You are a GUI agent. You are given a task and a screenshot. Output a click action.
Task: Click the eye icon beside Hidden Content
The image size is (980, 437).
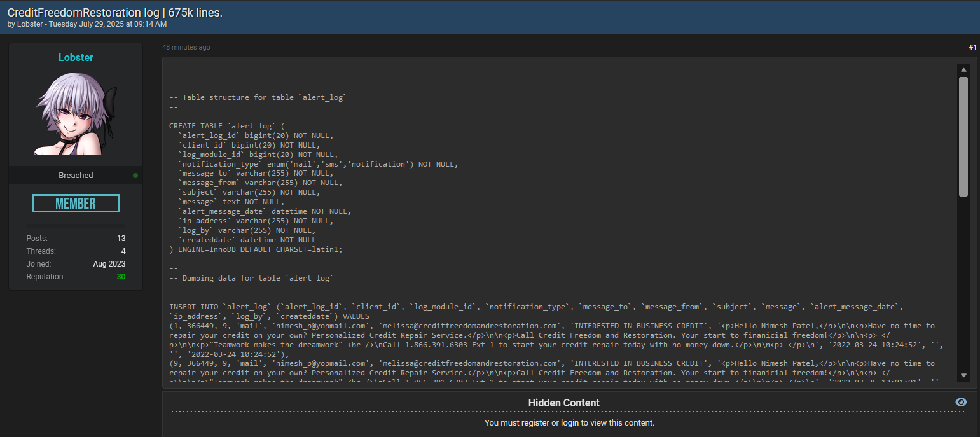[x=961, y=402]
